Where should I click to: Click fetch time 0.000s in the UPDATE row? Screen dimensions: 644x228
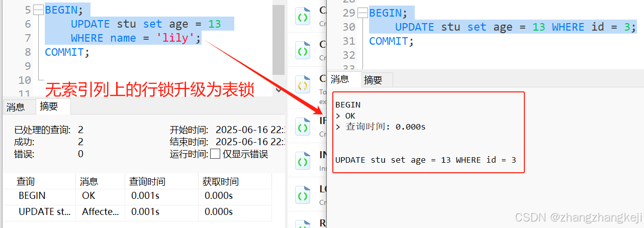[219, 212]
